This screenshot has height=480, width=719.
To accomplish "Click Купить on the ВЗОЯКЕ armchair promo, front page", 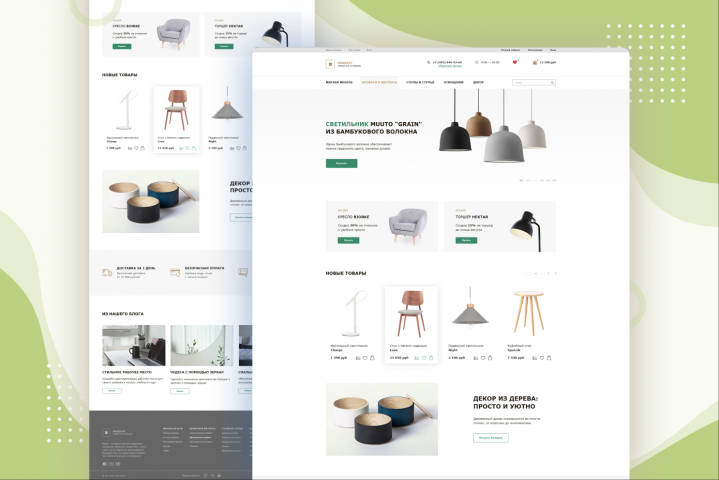I will [348, 240].
